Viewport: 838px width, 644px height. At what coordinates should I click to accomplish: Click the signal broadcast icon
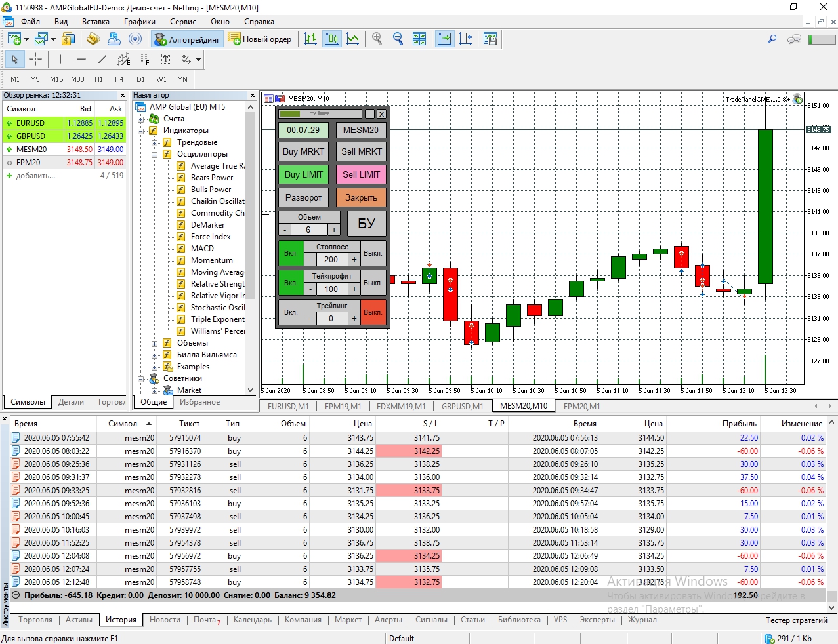click(x=135, y=39)
